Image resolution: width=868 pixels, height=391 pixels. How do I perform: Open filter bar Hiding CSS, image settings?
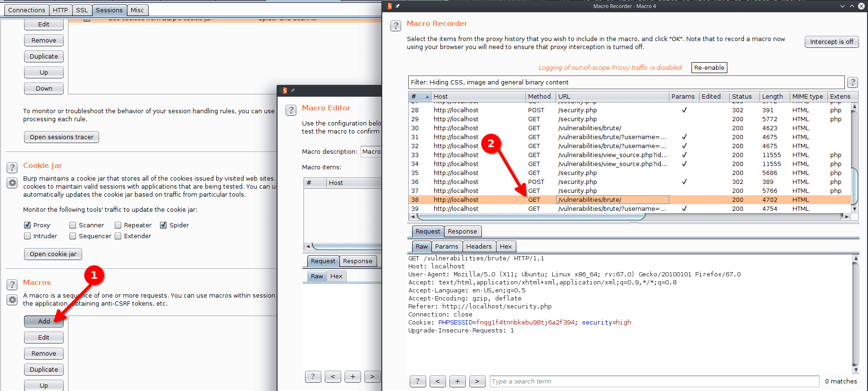[x=626, y=82]
